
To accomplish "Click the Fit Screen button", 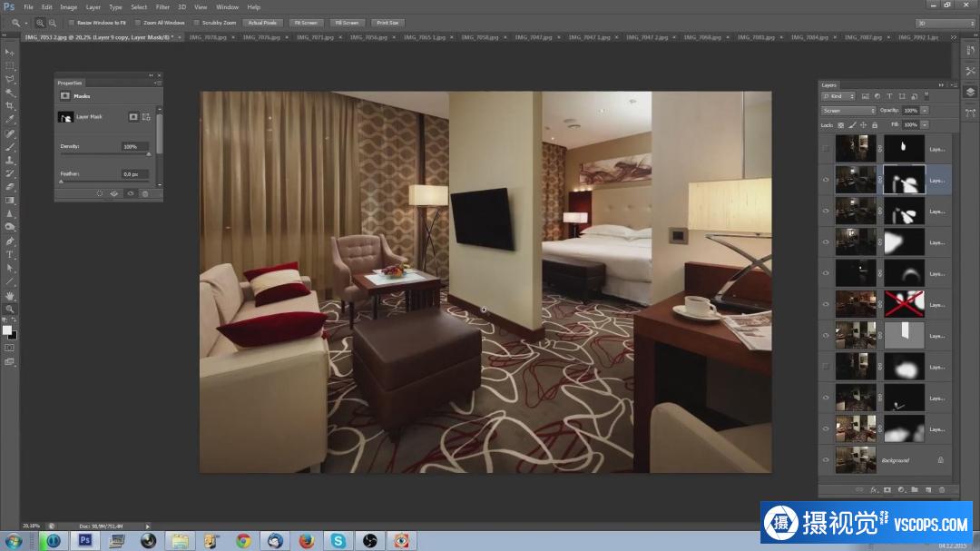I will coord(306,23).
